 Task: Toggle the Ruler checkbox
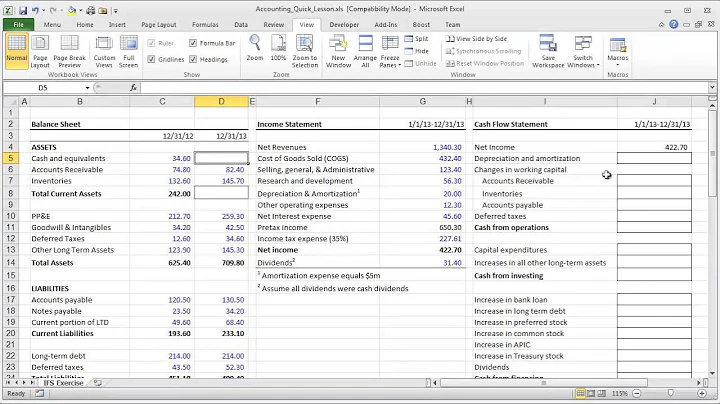[151, 43]
